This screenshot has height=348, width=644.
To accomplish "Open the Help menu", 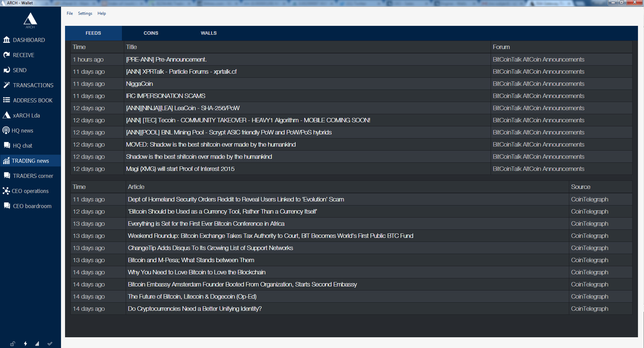I will coord(102,13).
